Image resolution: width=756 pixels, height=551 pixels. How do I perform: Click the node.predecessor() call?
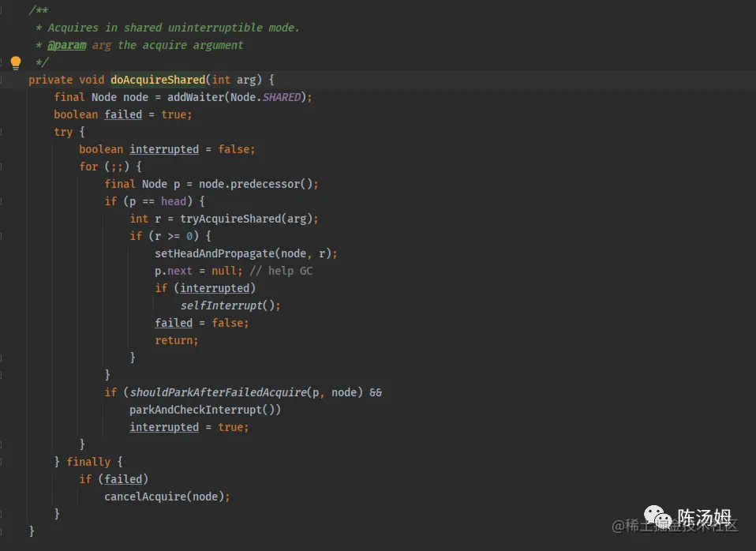[x=258, y=184]
